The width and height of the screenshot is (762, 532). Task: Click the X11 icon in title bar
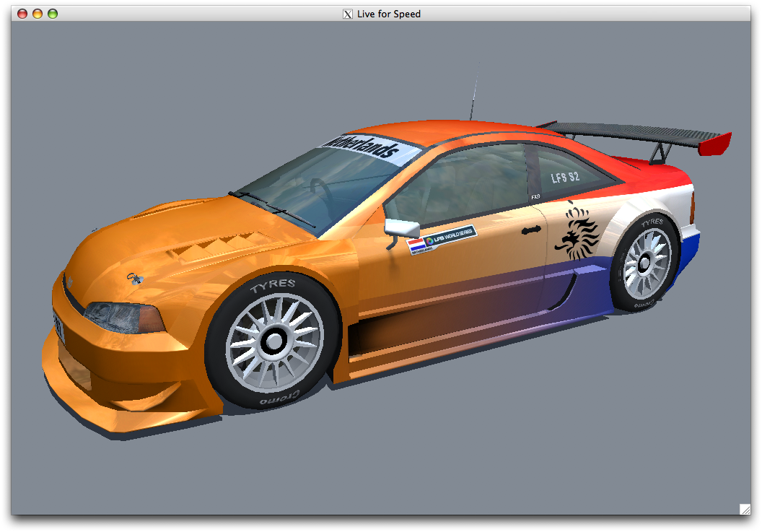click(x=348, y=14)
